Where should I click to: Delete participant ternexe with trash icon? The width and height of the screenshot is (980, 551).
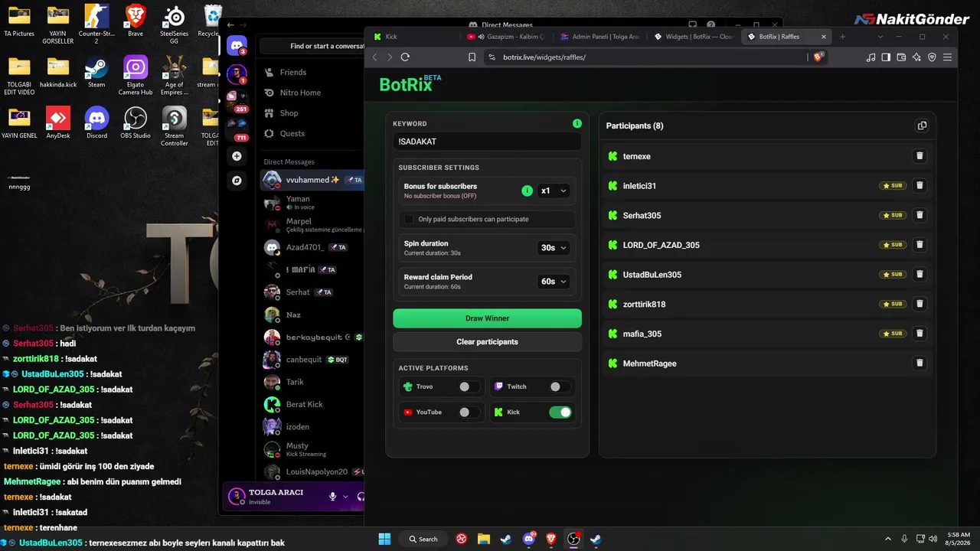pyautogui.click(x=920, y=156)
